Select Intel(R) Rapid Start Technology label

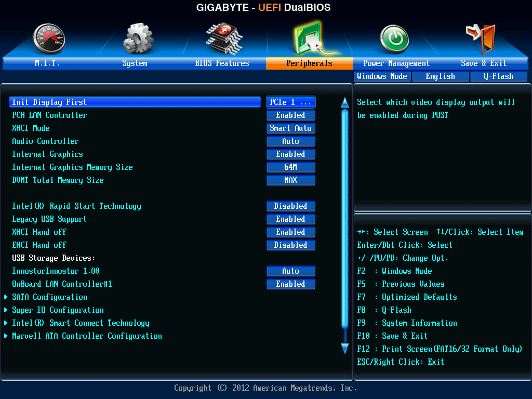coord(77,206)
